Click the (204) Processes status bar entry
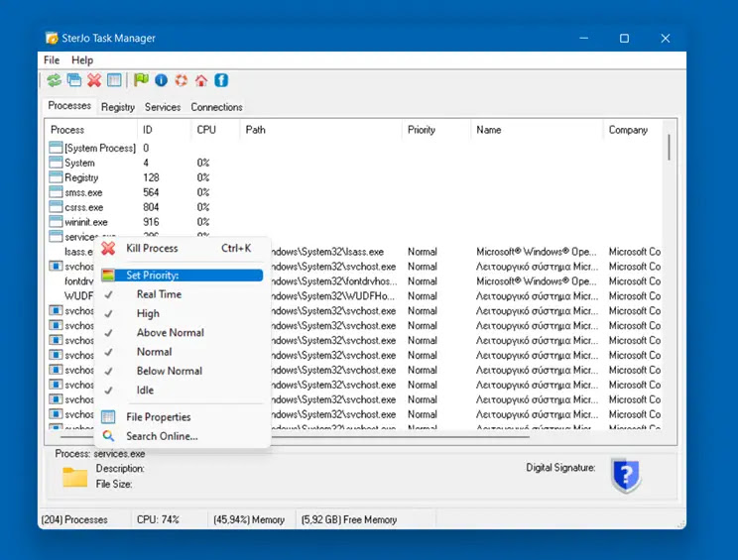 (74, 519)
